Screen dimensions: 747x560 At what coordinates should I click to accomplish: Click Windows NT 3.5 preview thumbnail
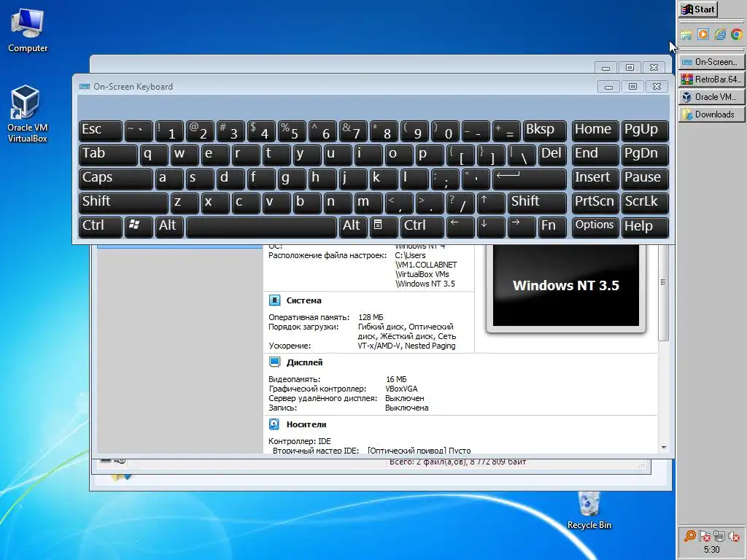pyautogui.click(x=566, y=285)
